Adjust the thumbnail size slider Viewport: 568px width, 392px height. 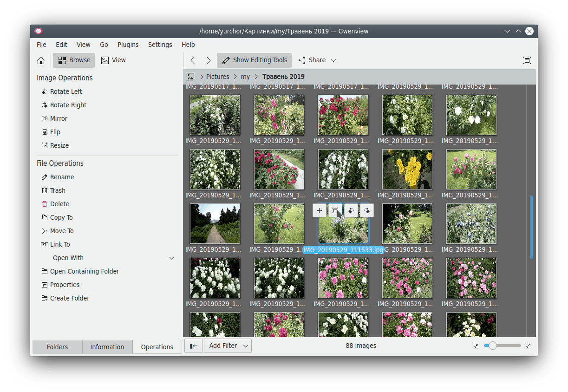[x=502, y=346]
